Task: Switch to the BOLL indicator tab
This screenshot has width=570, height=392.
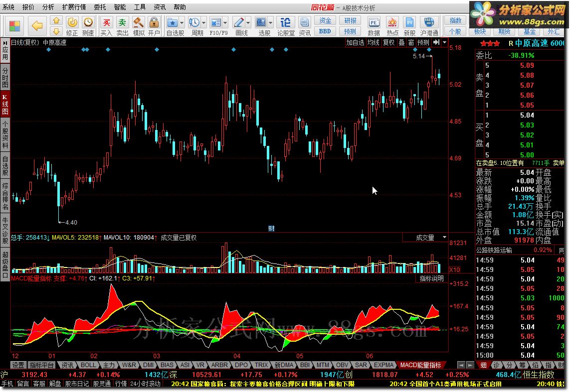Action: (x=88, y=365)
